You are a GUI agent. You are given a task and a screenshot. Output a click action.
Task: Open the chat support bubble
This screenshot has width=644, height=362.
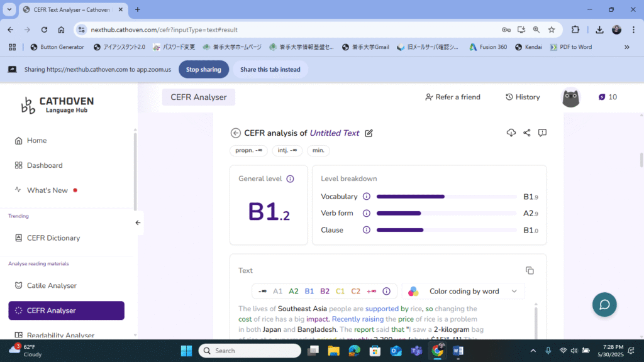coord(604,304)
